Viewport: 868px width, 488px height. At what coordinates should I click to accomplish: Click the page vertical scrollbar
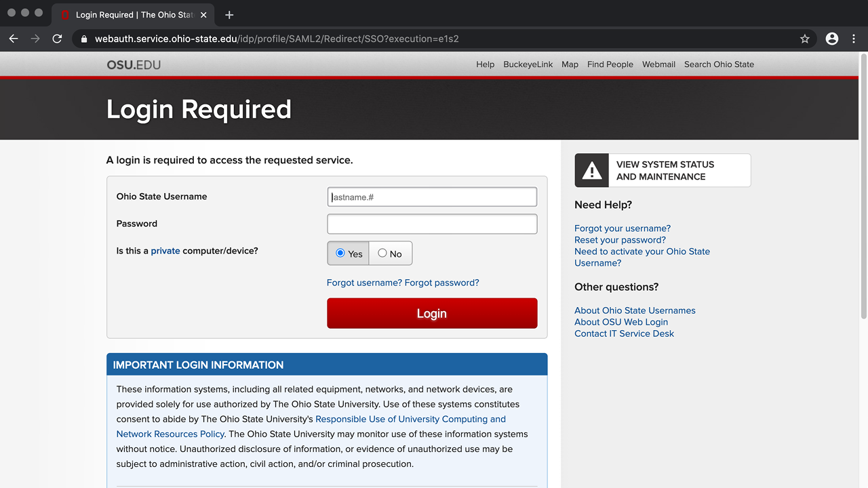[x=863, y=186]
